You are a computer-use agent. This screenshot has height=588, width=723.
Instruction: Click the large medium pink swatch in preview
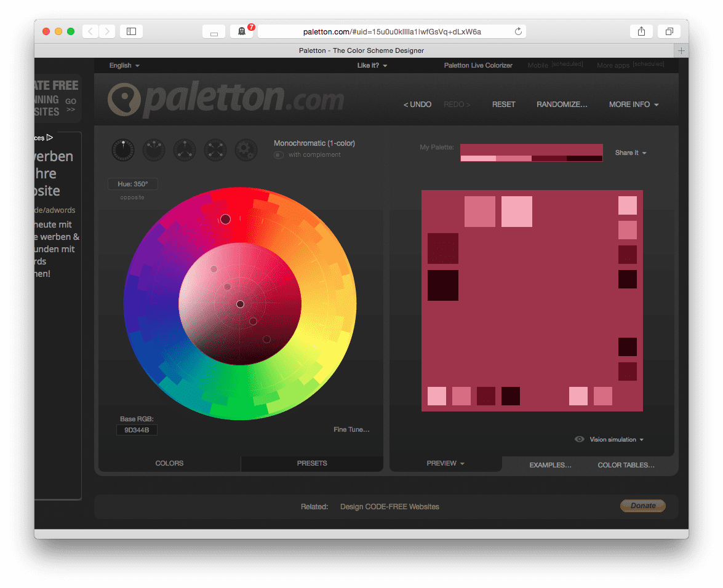479,212
